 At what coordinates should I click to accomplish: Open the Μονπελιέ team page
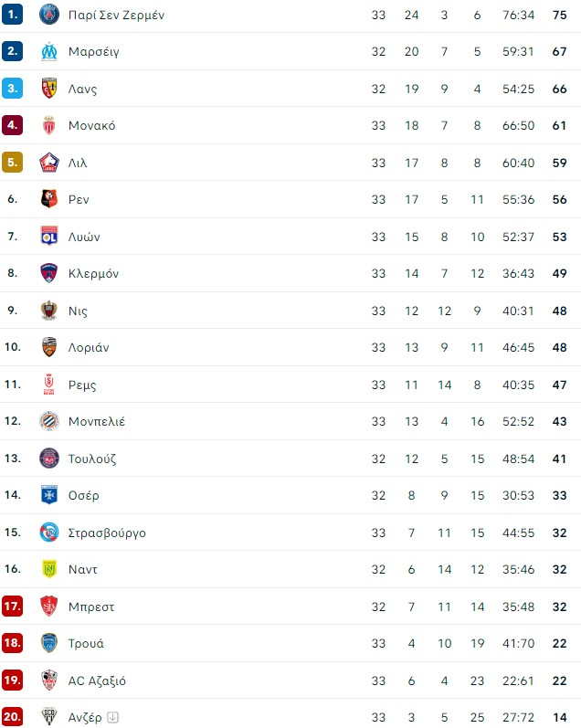point(97,421)
